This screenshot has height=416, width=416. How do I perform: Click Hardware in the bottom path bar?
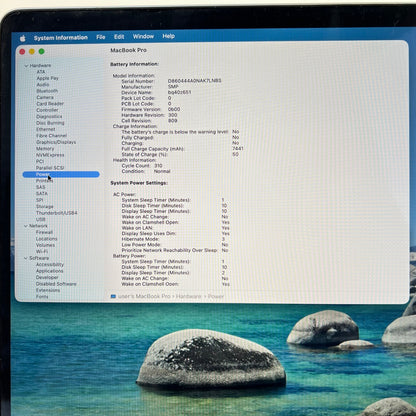[189, 296]
